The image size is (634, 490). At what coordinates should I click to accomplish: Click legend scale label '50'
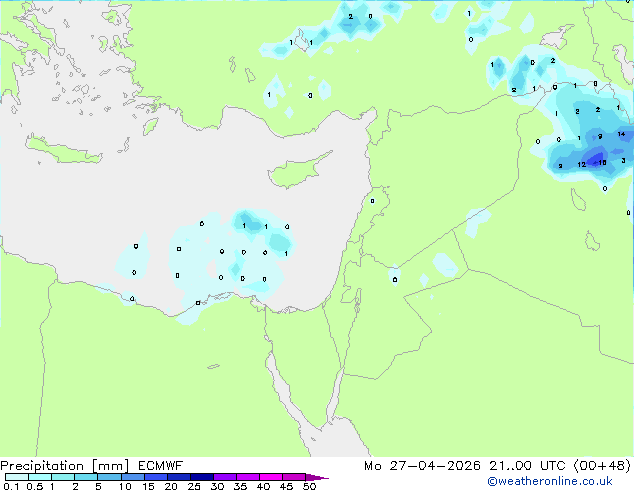coord(310,486)
